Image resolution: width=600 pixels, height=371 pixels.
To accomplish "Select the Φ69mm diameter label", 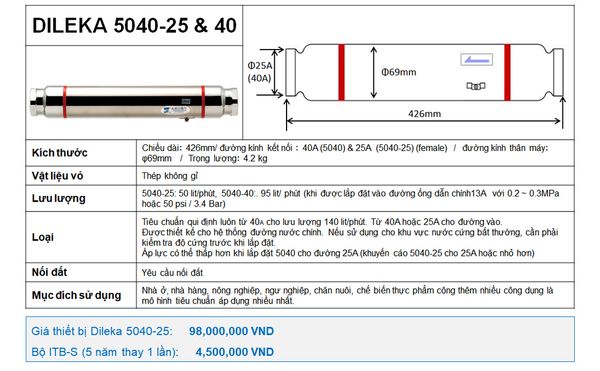I will pos(399,72).
